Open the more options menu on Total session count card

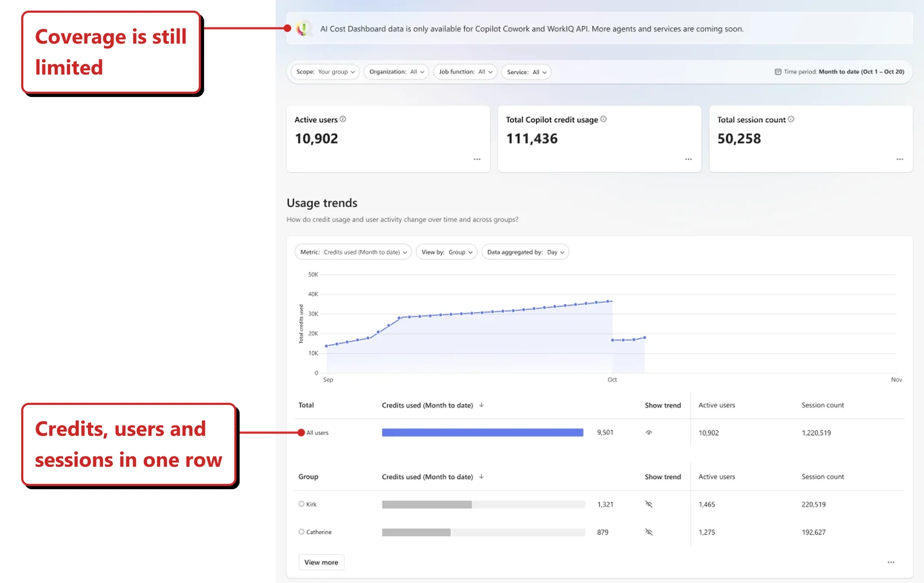(x=900, y=159)
